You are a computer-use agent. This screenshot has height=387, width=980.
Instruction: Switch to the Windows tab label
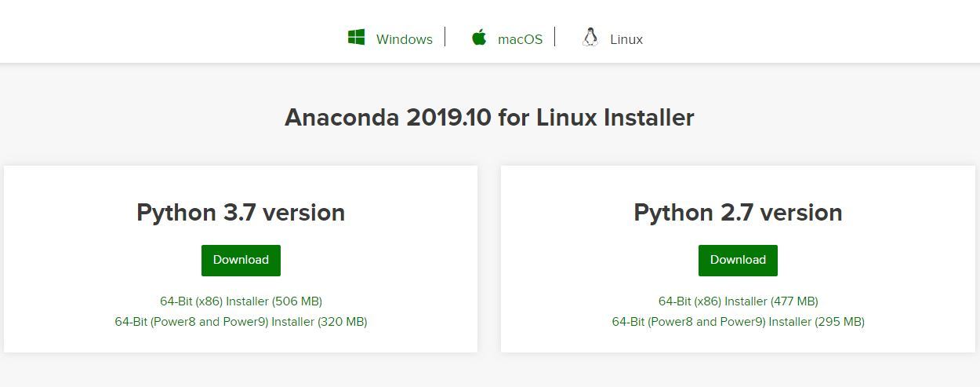pyautogui.click(x=404, y=39)
